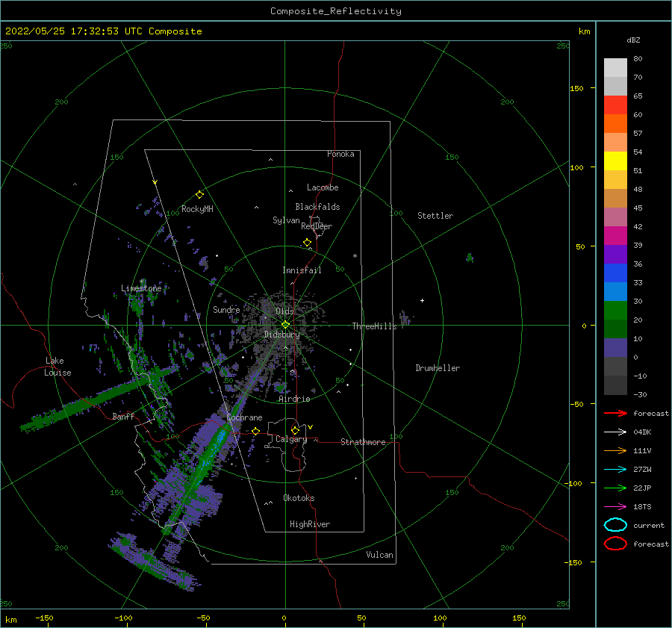Viewport: 672px width, 628px height.
Task: Click the Vulcan city label
Action: tap(380, 555)
